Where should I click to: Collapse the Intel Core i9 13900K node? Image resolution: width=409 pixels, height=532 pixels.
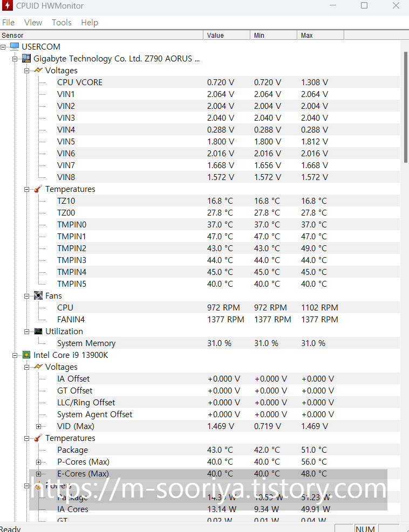(15, 355)
